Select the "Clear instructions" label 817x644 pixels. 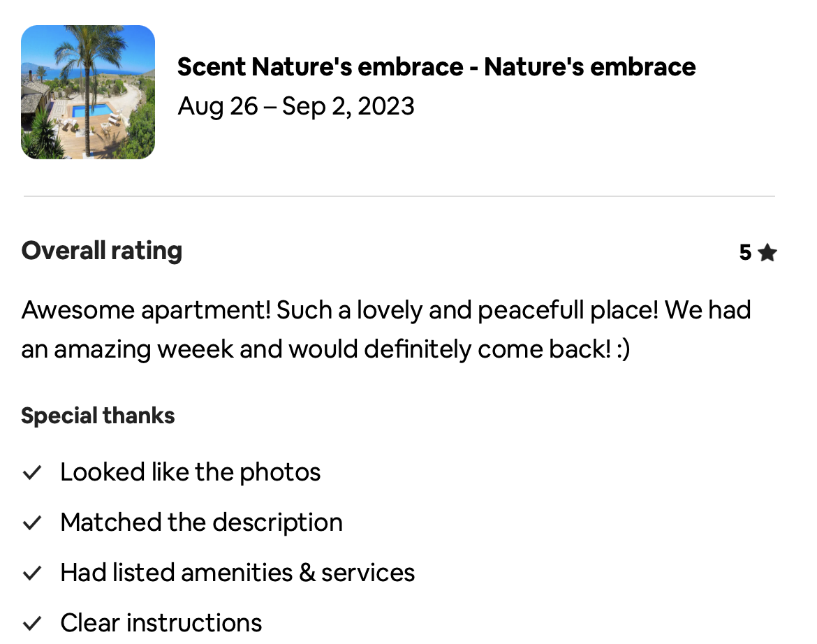point(161,622)
